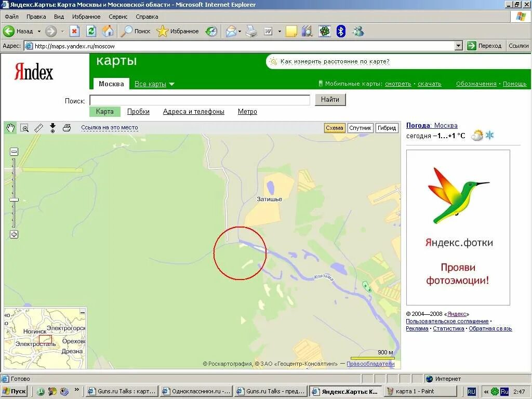The image size is (532, 399).
Task: Switch map view to Гибрид
Action: pyautogui.click(x=387, y=128)
